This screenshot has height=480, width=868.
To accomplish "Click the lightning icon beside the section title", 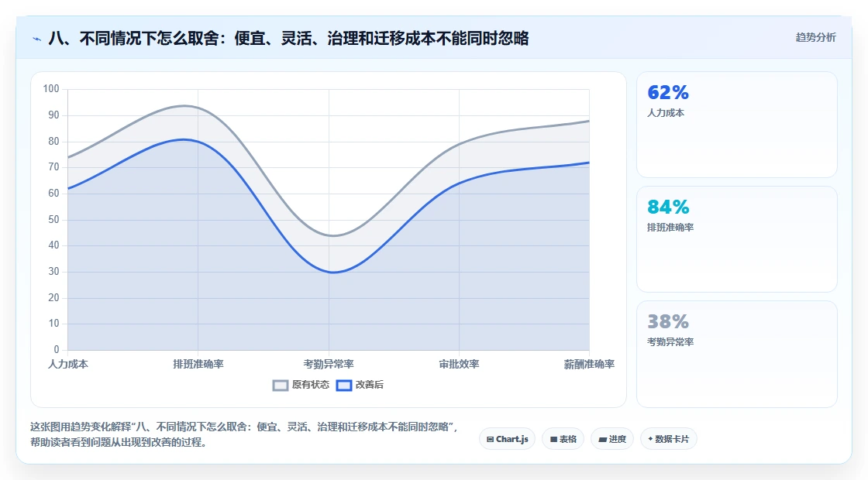I will 37,39.
